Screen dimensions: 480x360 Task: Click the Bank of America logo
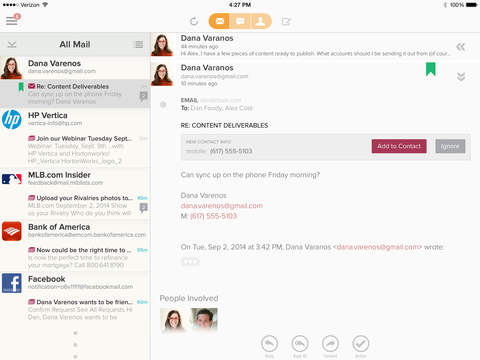[x=12, y=231]
